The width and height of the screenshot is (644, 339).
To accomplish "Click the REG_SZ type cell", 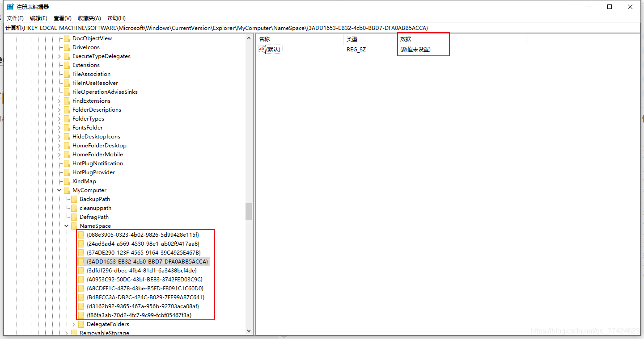I will click(356, 50).
